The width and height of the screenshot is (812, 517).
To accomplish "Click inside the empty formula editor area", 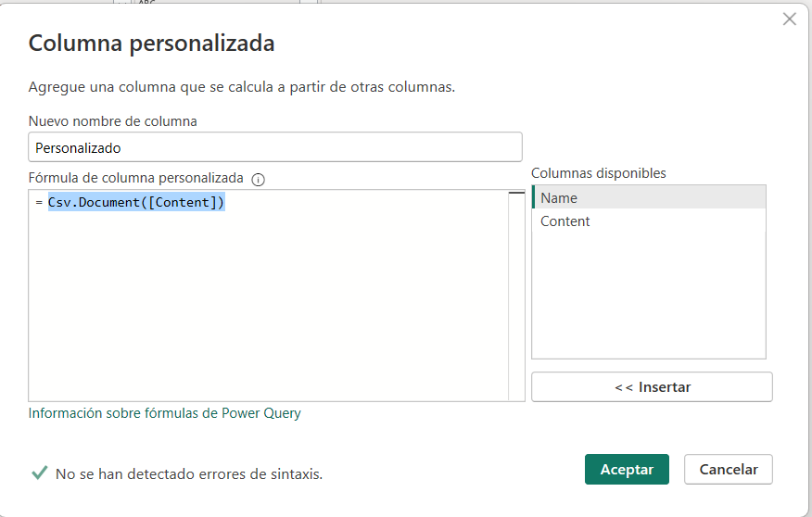I will click(x=269, y=306).
